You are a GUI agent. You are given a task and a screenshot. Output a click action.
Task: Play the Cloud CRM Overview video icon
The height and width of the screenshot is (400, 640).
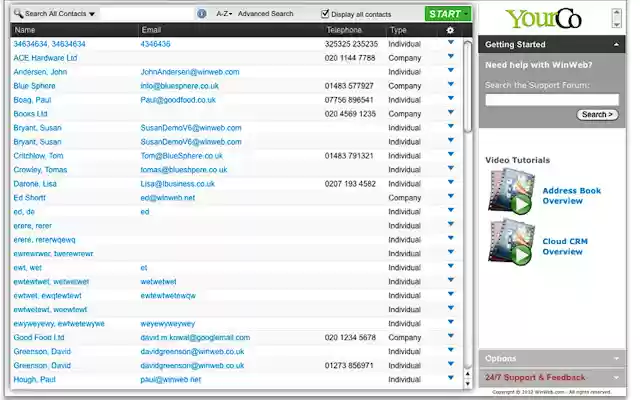point(512,242)
